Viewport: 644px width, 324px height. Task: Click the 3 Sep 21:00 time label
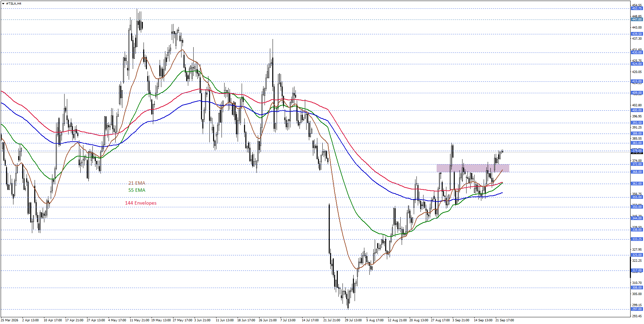click(x=461, y=320)
